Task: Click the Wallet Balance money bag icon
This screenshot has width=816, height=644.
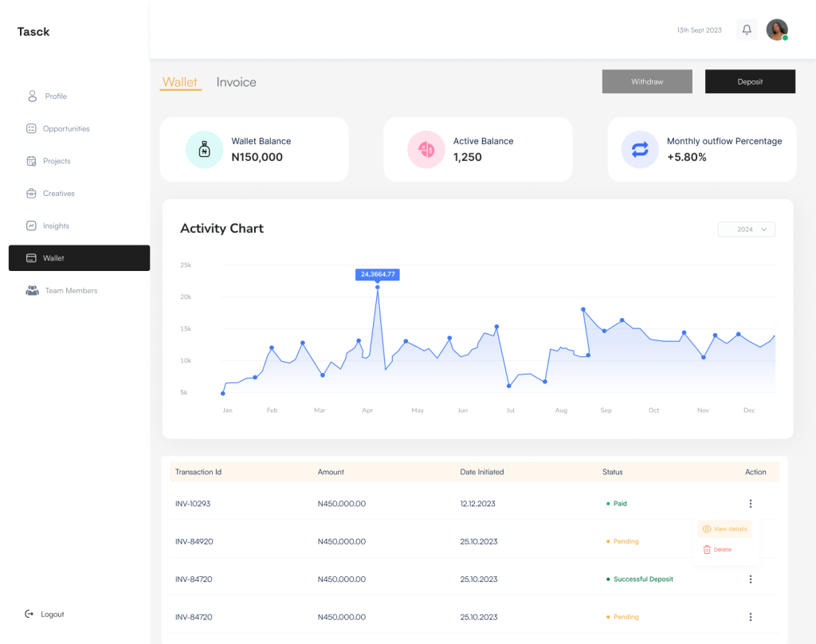Action: coord(205,150)
